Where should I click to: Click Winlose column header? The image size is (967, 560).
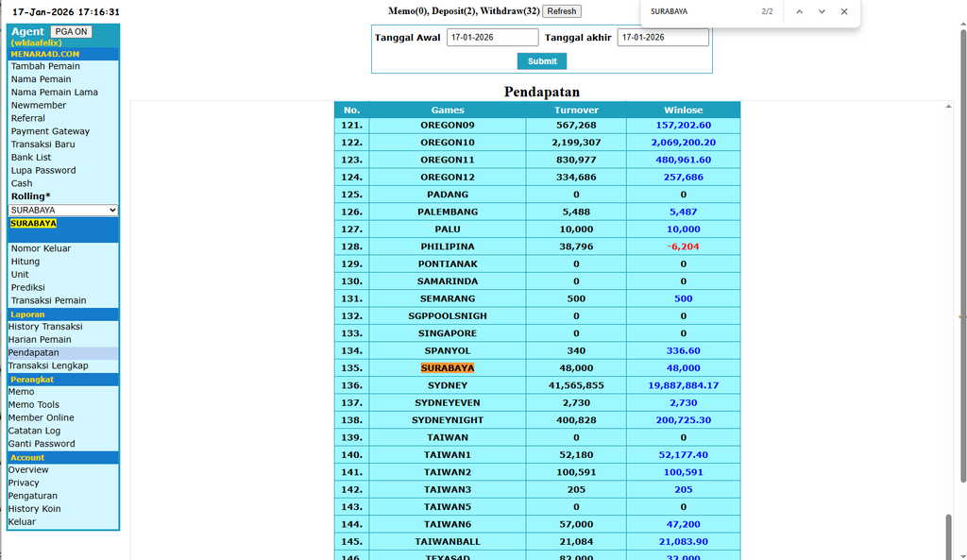pyautogui.click(x=684, y=110)
